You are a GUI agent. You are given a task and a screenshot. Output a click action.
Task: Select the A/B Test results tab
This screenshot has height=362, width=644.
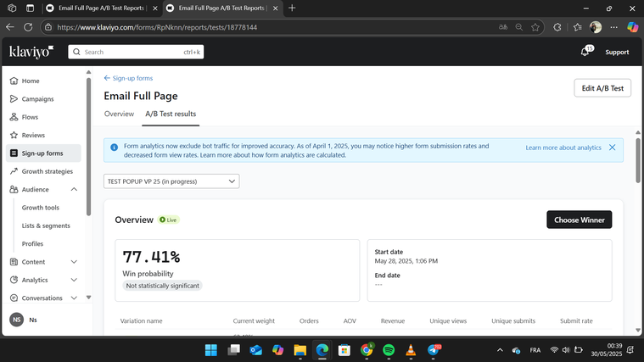(171, 114)
